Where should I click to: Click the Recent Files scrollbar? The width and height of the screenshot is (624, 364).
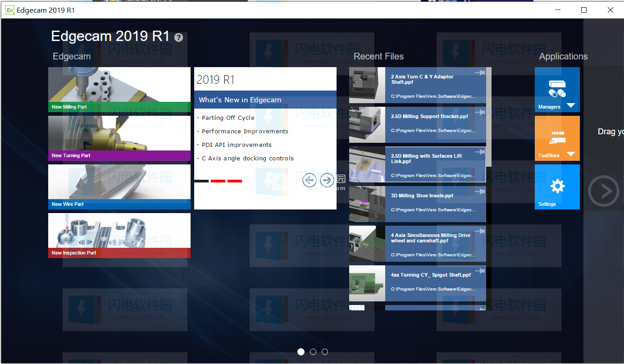[x=489, y=117]
